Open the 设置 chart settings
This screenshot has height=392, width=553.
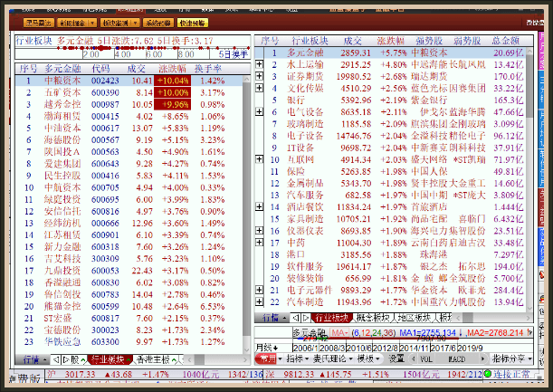(x=396, y=359)
